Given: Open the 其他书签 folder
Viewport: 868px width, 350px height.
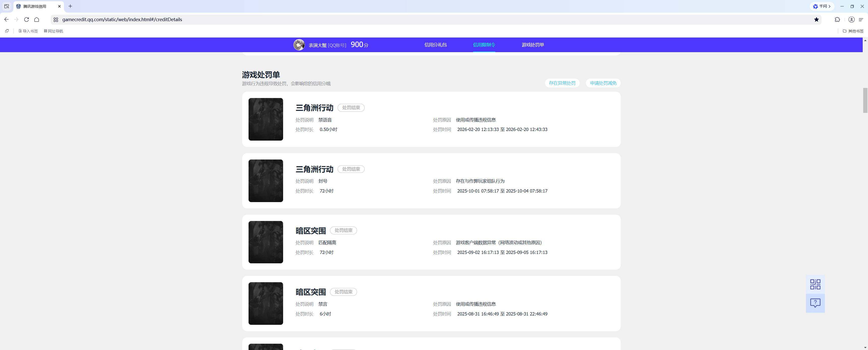Looking at the screenshot, I should (x=853, y=31).
